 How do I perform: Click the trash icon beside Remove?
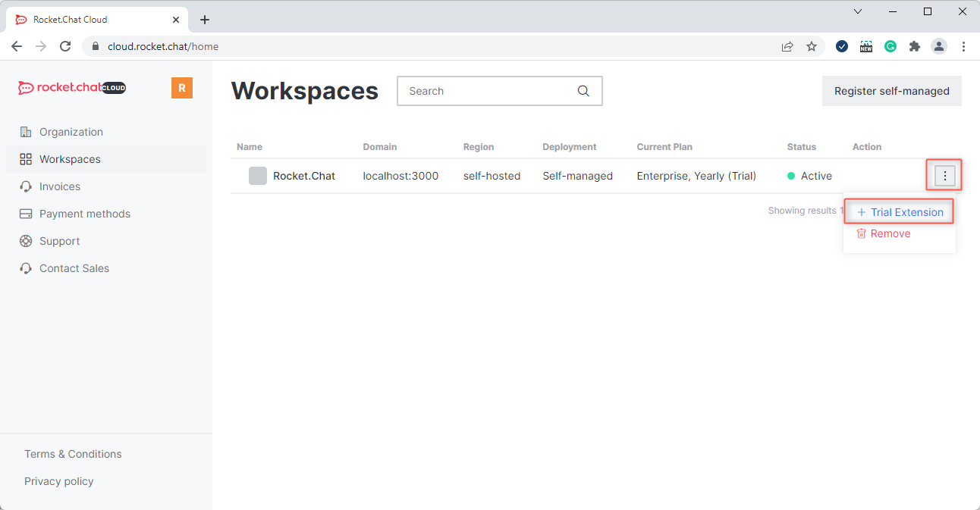pyautogui.click(x=861, y=233)
